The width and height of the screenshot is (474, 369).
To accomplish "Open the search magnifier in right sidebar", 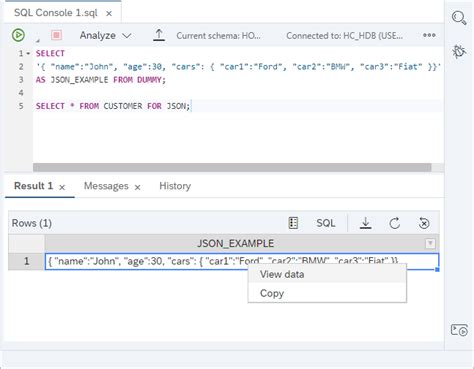I will (459, 18).
